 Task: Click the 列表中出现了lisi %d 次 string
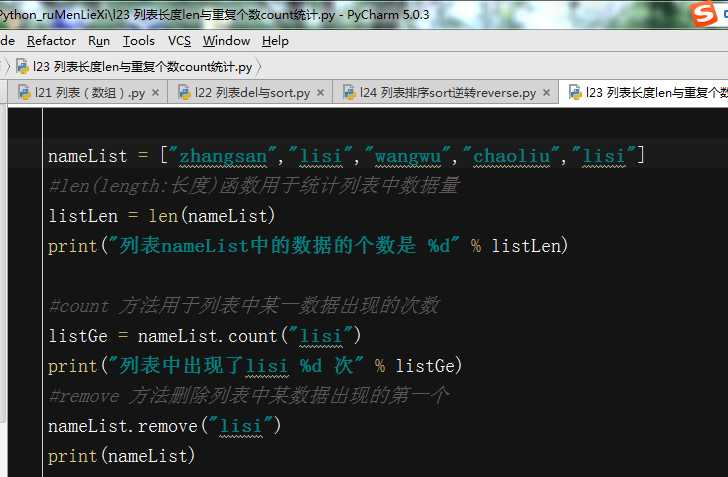236,366
